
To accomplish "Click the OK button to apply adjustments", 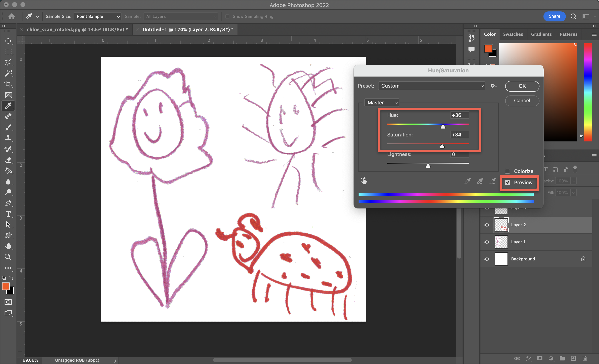I will pos(522,86).
